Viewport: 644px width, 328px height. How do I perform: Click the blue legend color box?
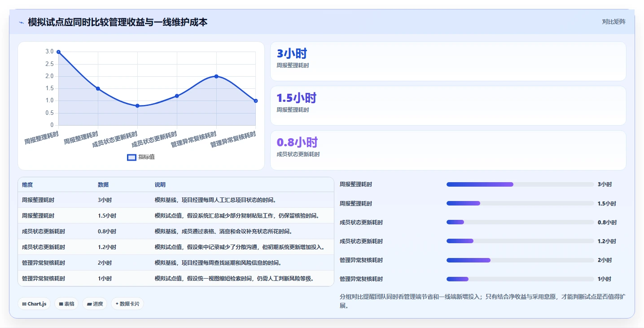coord(131,157)
